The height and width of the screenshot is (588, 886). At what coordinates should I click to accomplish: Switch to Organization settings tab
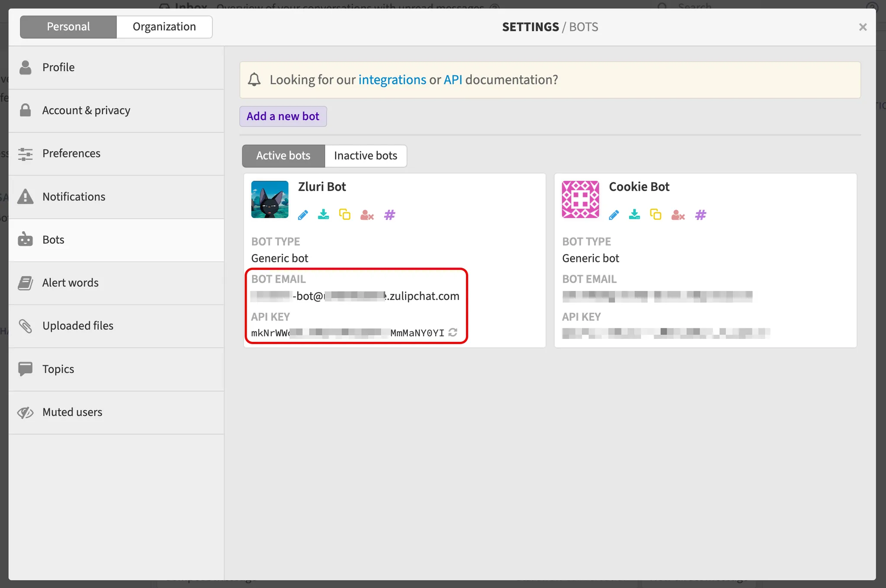click(164, 27)
